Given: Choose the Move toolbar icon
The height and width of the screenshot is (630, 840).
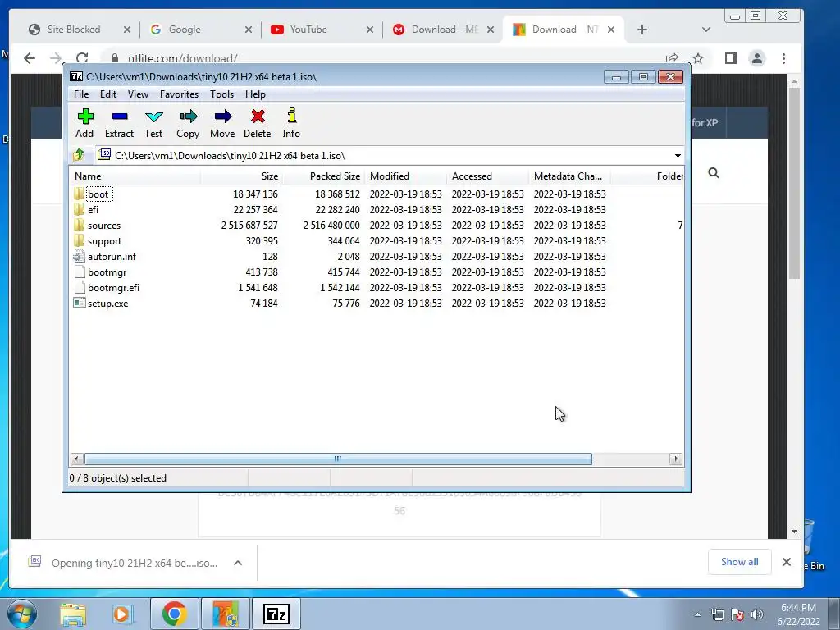Looking at the screenshot, I should point(222,116).
